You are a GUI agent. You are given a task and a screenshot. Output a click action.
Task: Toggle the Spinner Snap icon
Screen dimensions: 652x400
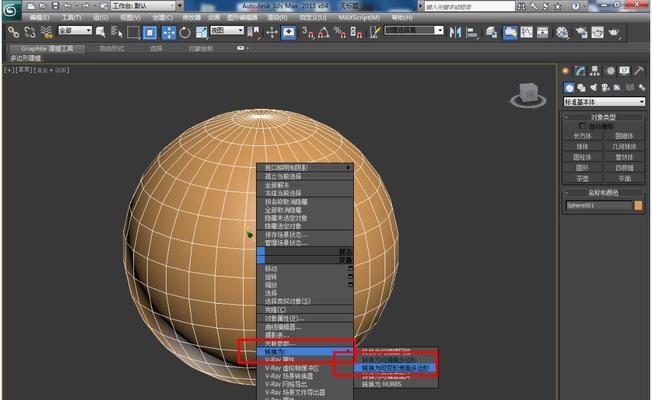tap(356, 32)
